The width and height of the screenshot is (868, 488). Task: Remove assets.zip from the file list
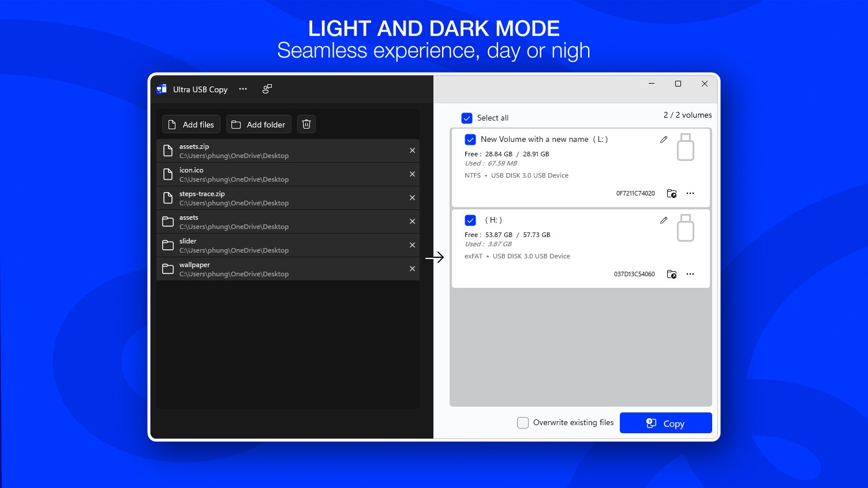[x=412, y=151]
